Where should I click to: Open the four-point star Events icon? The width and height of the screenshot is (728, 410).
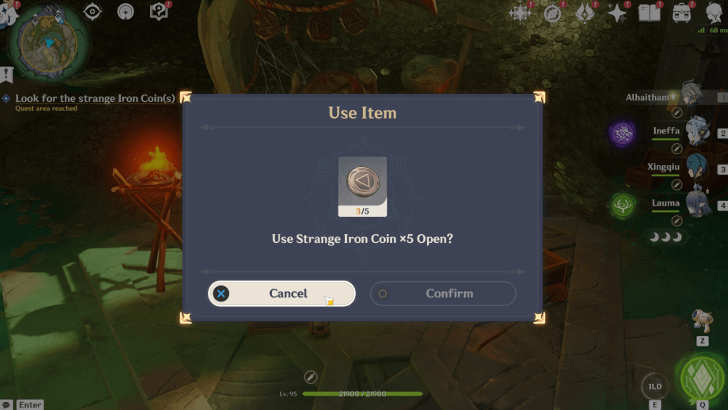coord(617,13)
